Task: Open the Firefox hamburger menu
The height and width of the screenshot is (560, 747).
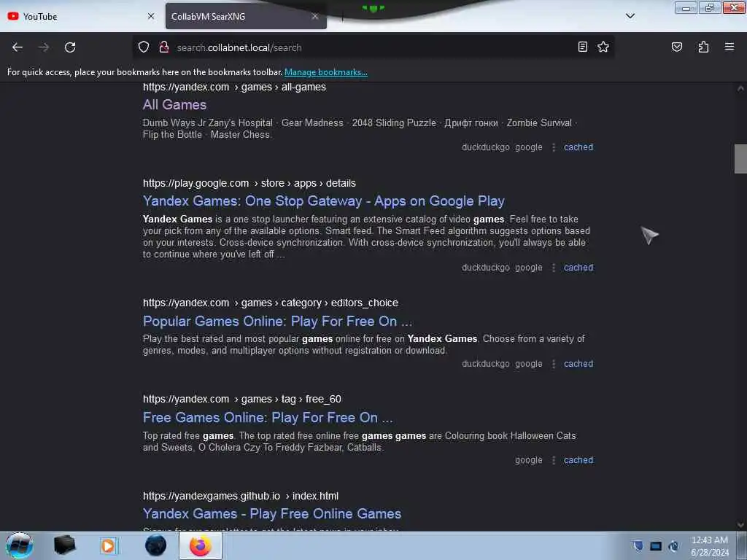Action: 729,47
